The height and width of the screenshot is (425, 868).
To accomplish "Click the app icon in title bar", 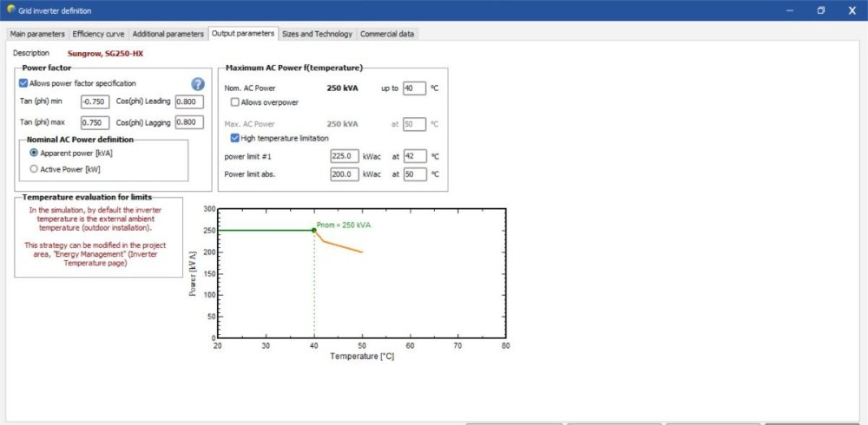I will (10, 10).
